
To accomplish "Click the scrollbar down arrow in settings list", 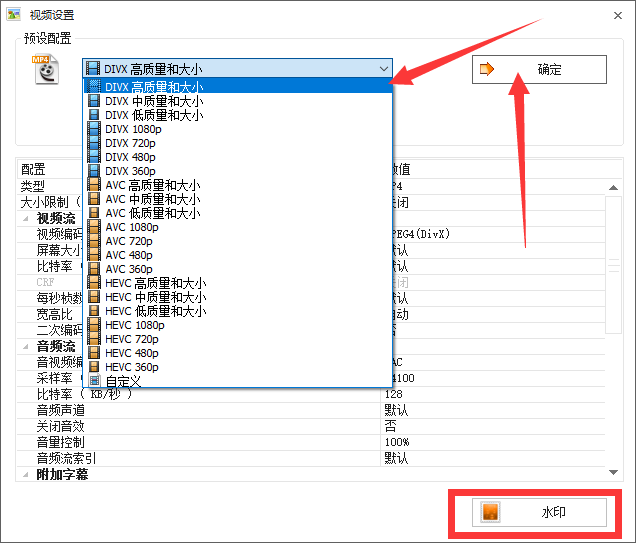I will pyautogui.click(x=613, y=472).
